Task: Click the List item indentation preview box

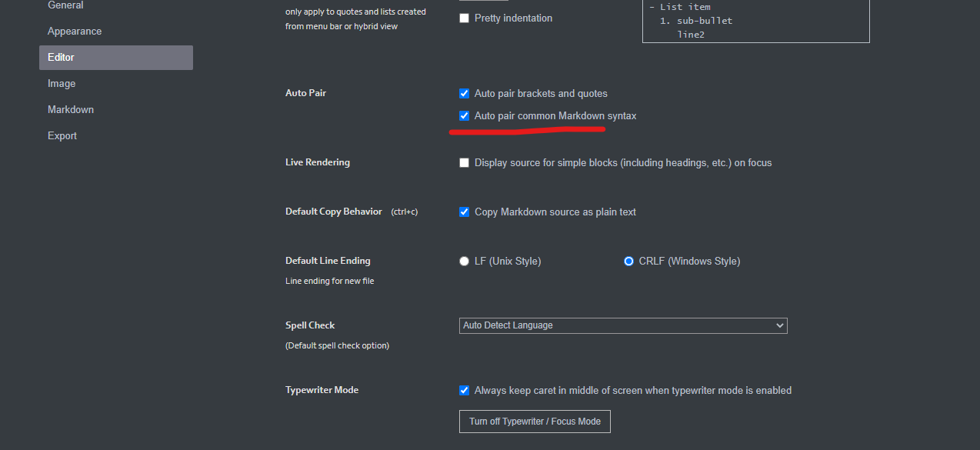Action: coord(756,21)
